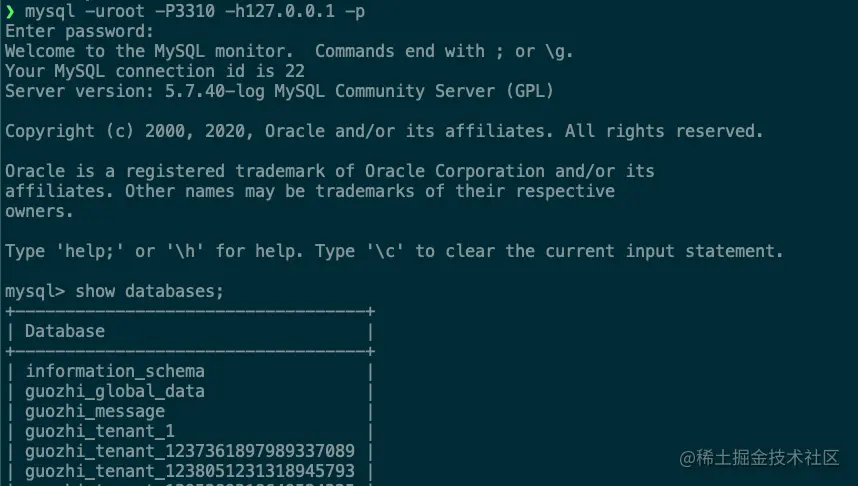Click the Copyright Oracle line
The image size is (858, 486).
coord(384,131)
